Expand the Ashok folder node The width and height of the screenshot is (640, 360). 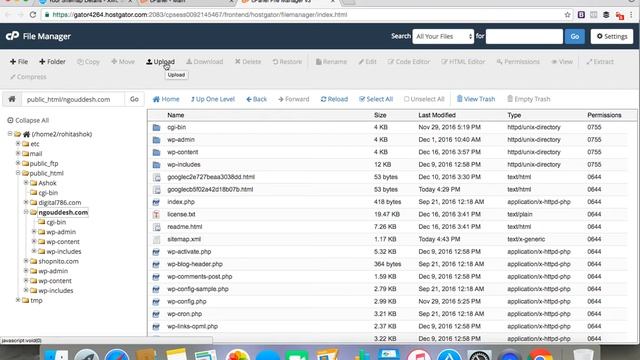pyautogui.click(x=26, y=183)
